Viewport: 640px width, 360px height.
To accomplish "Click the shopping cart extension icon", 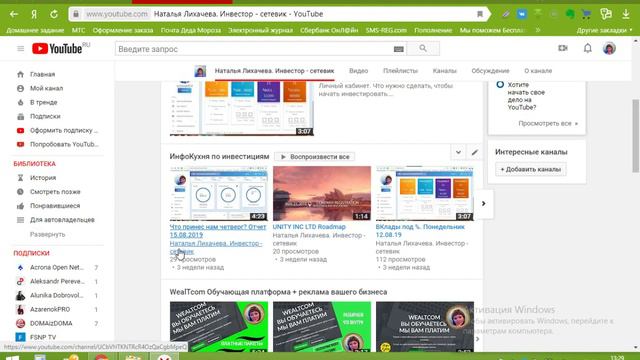I will [x=587, y=14].
